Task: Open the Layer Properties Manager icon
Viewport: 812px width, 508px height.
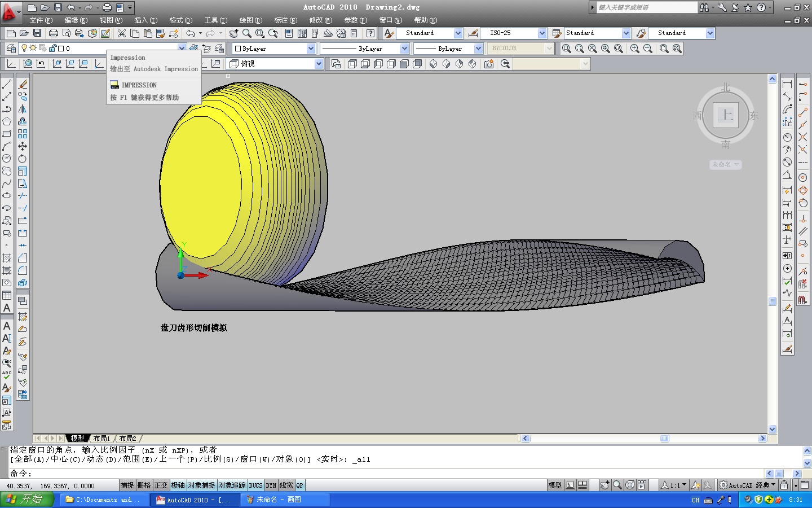Action: click(x=11, y=49)
